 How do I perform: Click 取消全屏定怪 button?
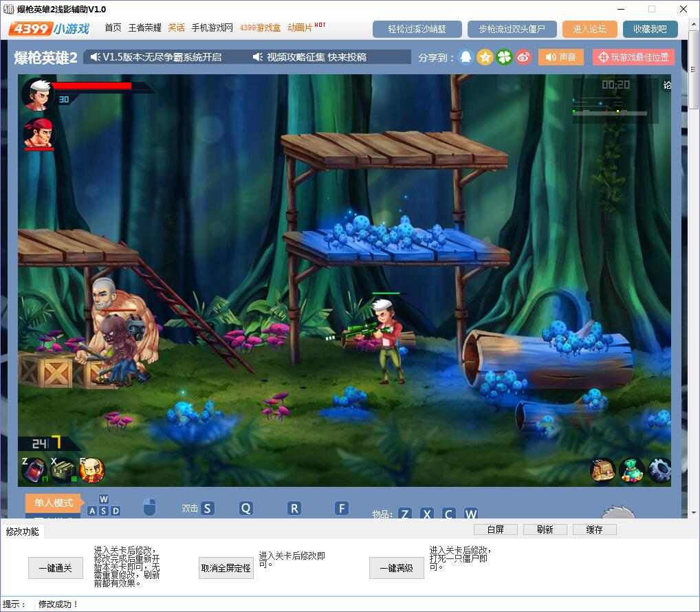coord(226,568)
